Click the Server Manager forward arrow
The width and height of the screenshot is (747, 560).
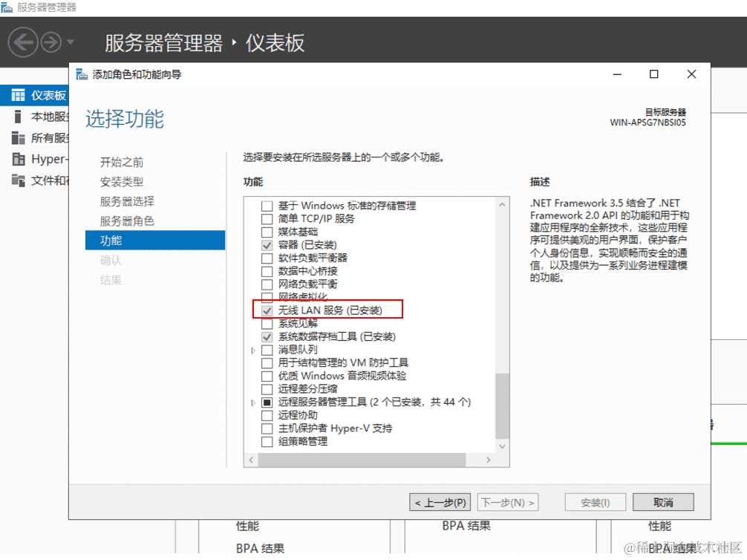click(51, 42)
